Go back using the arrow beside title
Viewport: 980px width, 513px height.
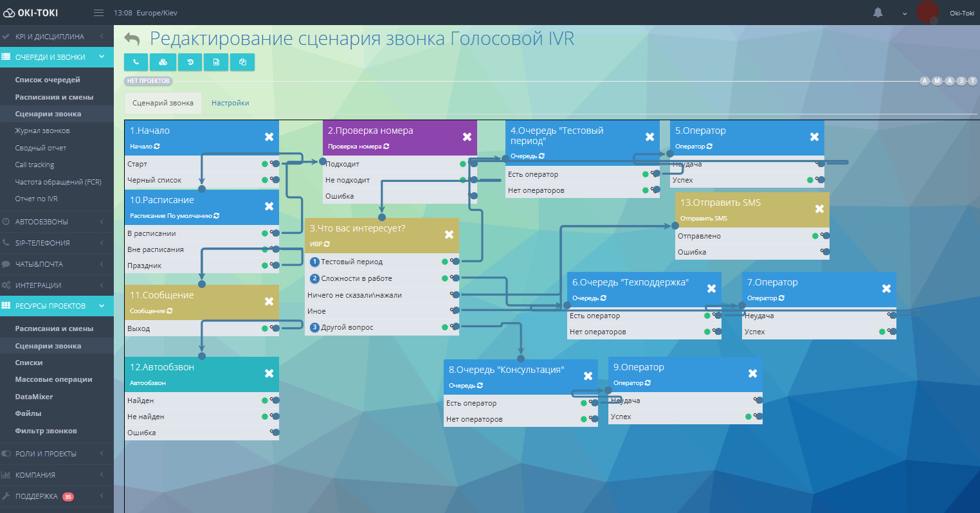[x=132, y=39]
